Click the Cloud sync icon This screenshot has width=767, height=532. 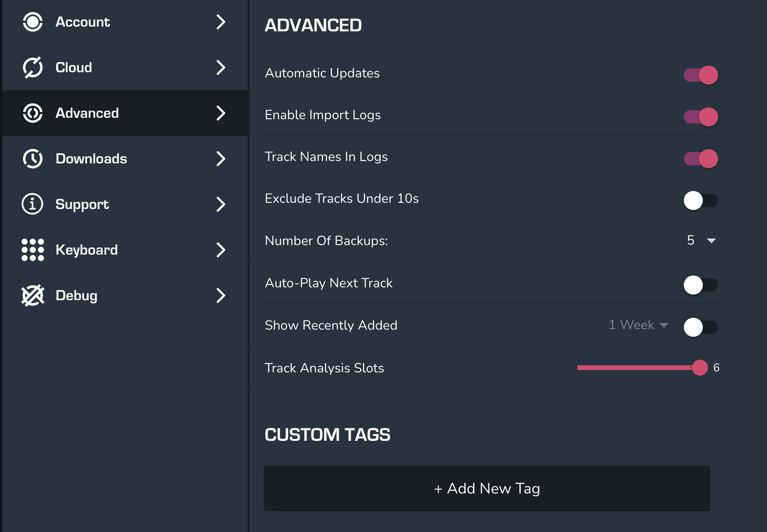[33, 67]
